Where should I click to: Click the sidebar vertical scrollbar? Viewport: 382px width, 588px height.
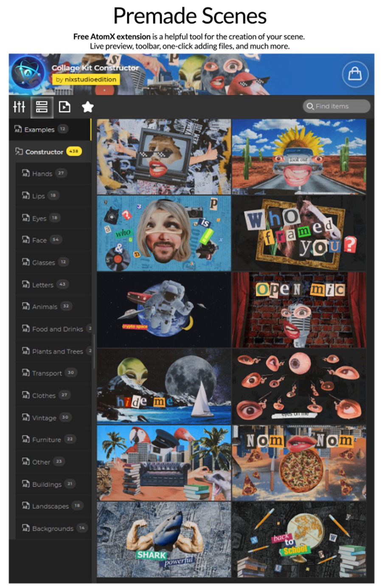(94, 351)
